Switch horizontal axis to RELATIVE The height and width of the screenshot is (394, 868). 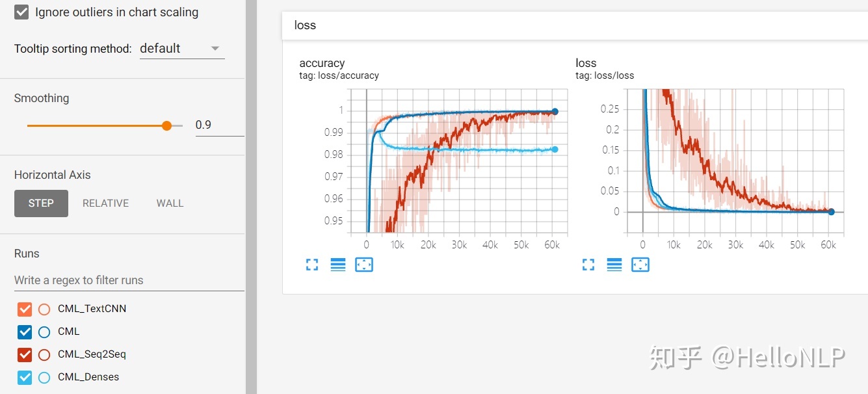[105, 204]
